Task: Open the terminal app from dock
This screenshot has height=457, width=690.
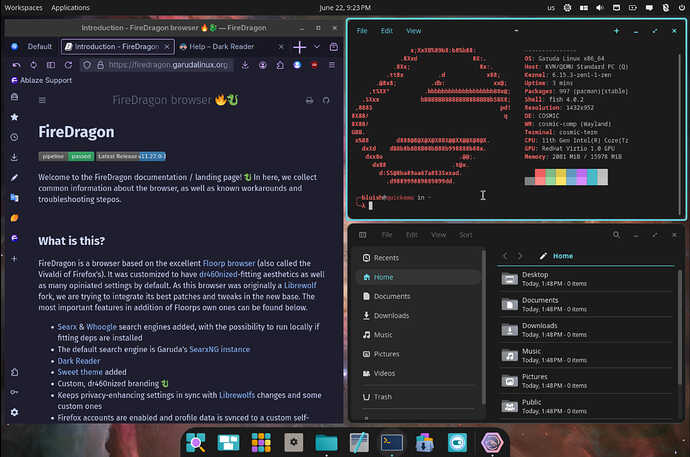Action: (x=392, y=442)
